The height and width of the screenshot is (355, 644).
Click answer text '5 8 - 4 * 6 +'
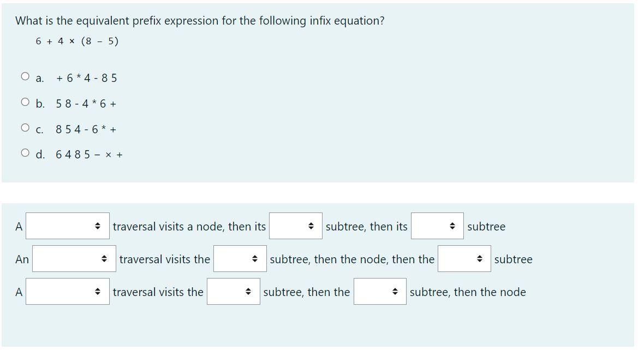tap(86, 104)
